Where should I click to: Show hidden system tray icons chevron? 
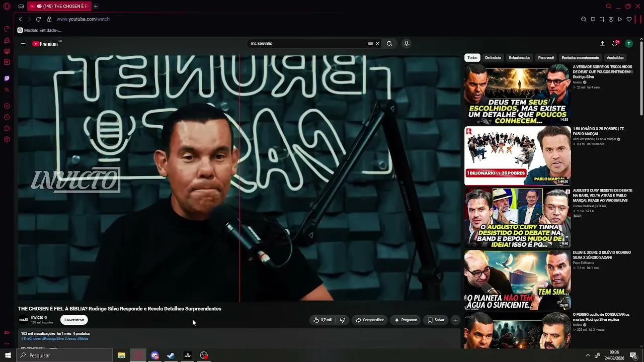coord(588,355)
